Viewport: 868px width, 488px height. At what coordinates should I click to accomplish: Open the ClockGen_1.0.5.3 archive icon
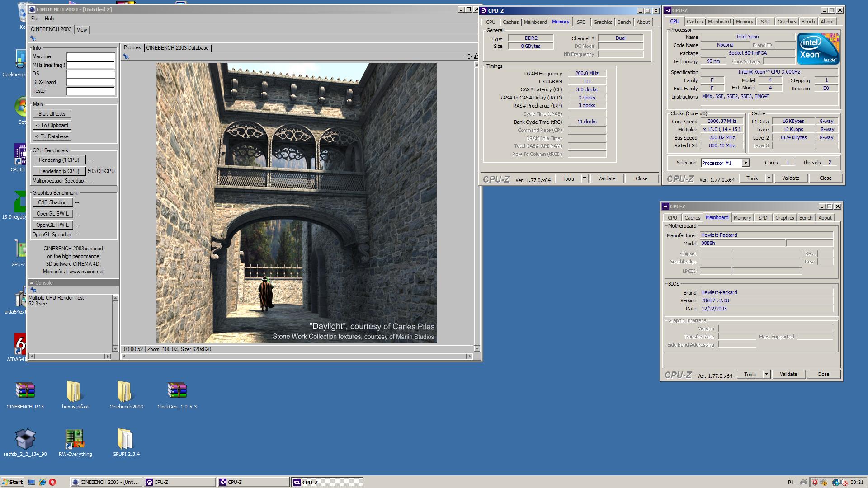(x=177, y=391)
